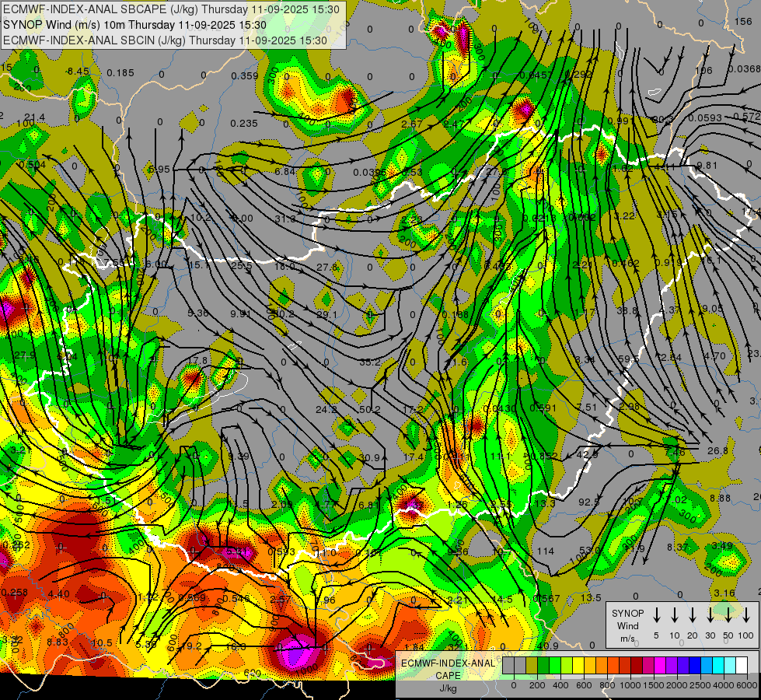Click the 24.2 value on map

click(326, 410)
